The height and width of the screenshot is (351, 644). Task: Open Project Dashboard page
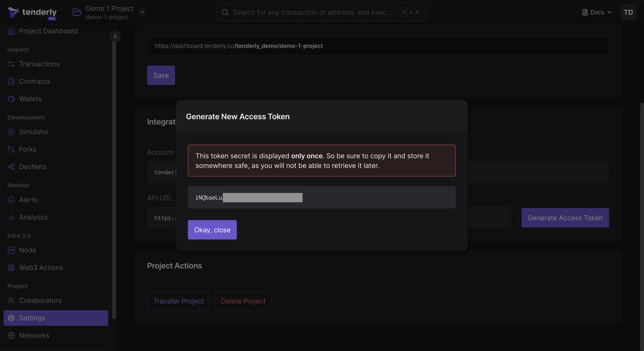pos(48,31)
